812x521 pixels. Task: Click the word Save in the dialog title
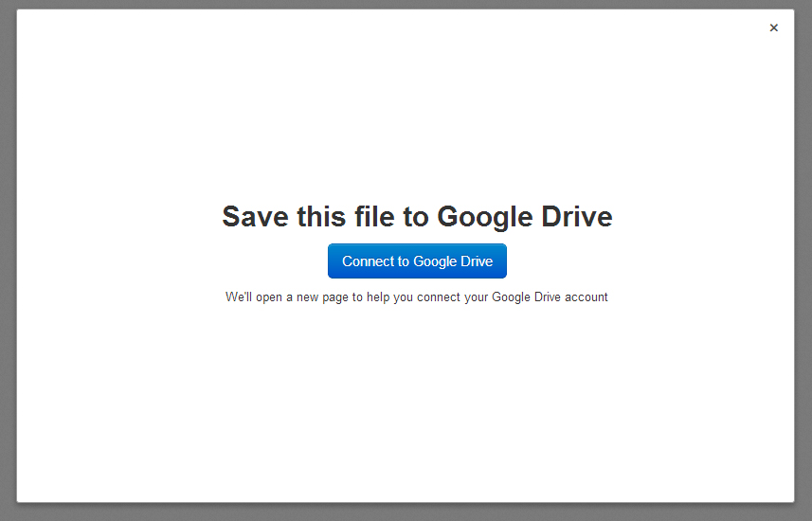click(x=255, y=217)
